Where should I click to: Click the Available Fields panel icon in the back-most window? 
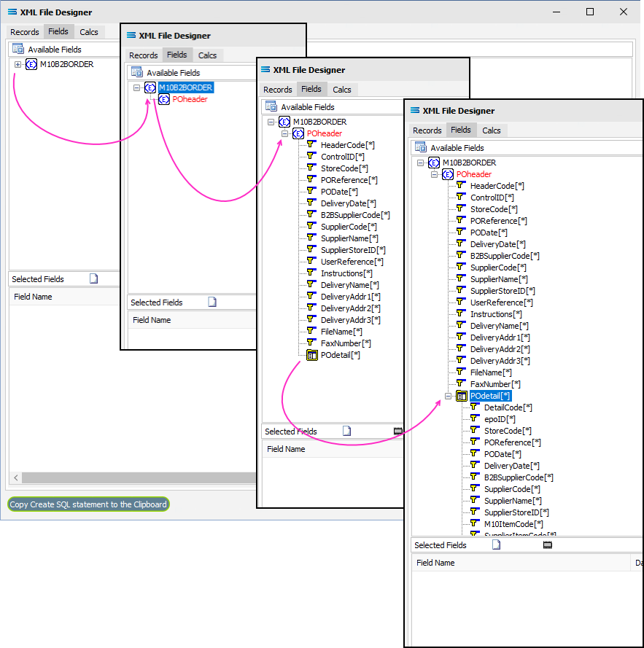pos(18,49)
